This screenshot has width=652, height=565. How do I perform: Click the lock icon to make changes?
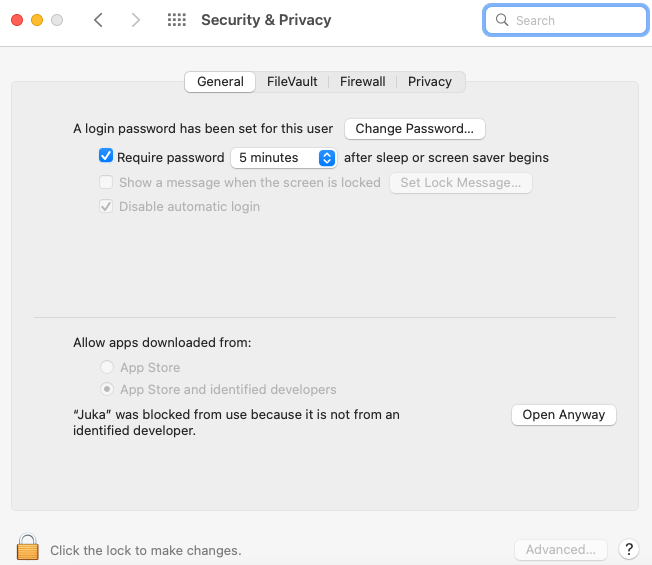coord(27,548)
